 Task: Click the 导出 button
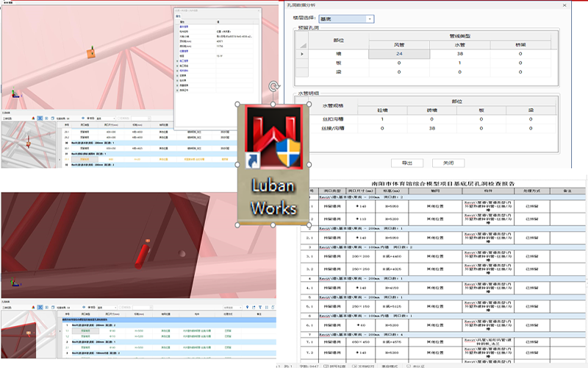tap(407, 163)
